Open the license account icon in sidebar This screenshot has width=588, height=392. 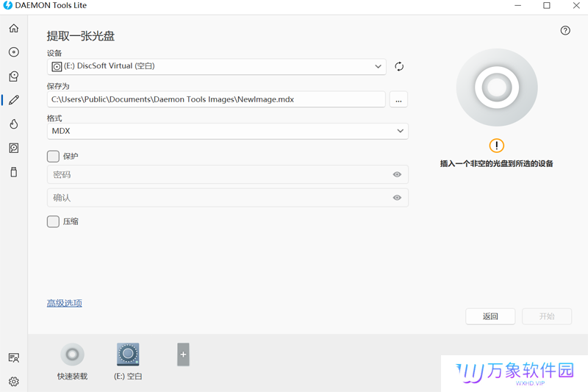[14, 358]
